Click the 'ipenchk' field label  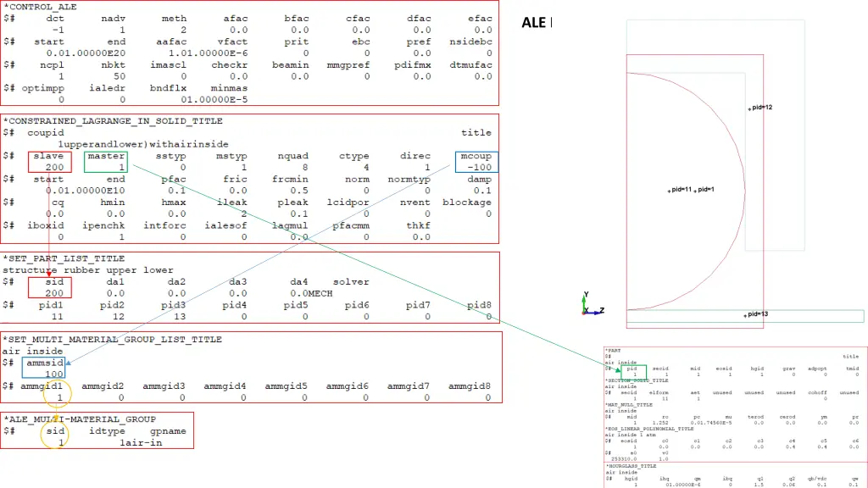pyautogui.click(x=103, y=225)
